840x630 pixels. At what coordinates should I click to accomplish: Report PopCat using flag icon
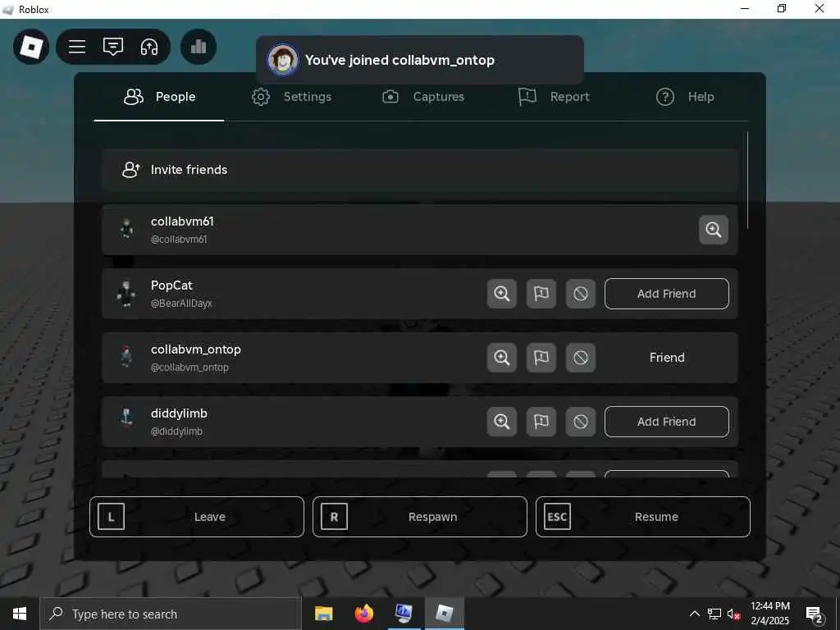click(541, 294)
